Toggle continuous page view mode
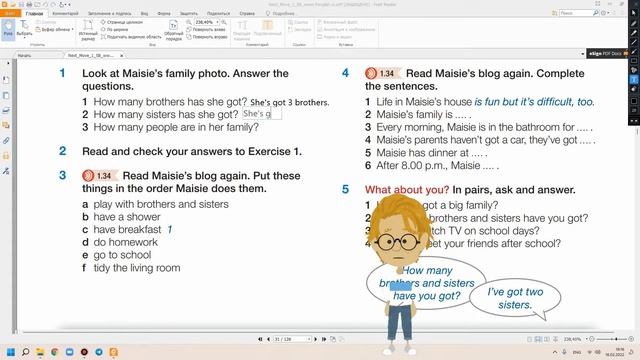 [538, 339]
